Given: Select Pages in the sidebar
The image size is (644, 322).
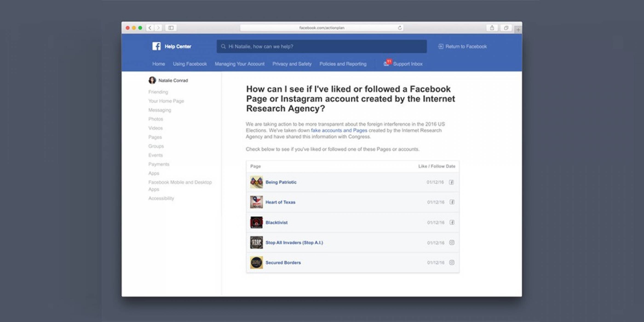Looking at the screenshot, I should tap(155, 137).
